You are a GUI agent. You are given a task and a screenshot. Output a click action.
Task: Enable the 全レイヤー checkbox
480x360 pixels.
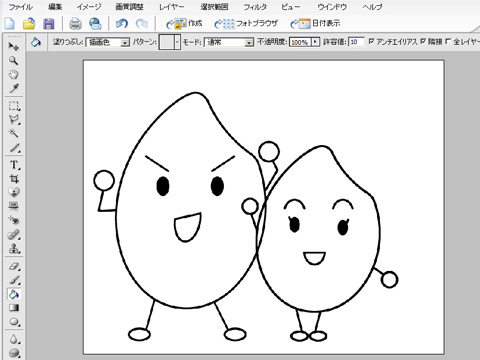(x=448, y=41)
